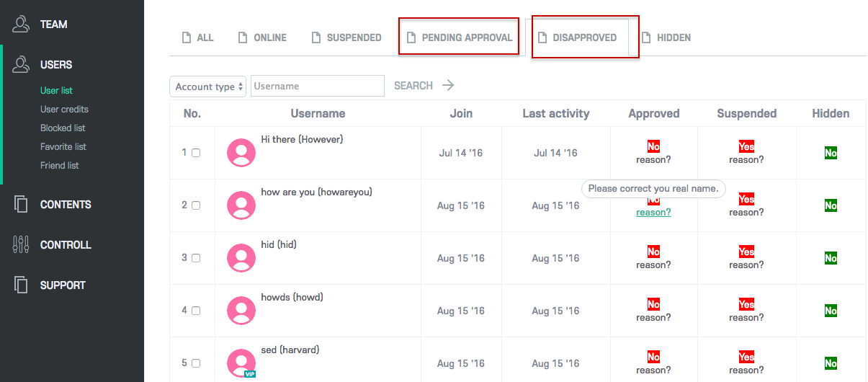868x382 pixels.
Task: Expand the Contents sidebar menu
Action: (x=66, y=205)
